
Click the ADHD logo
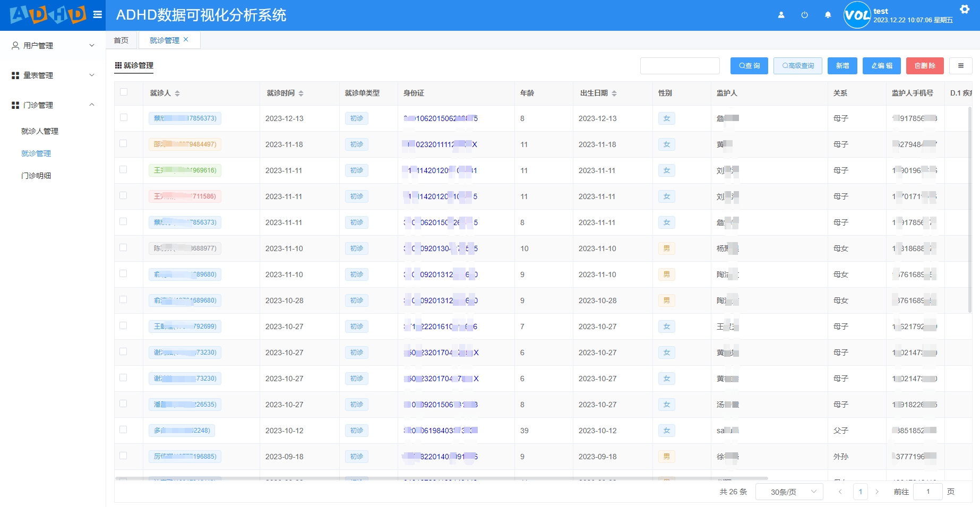[48, 15]
